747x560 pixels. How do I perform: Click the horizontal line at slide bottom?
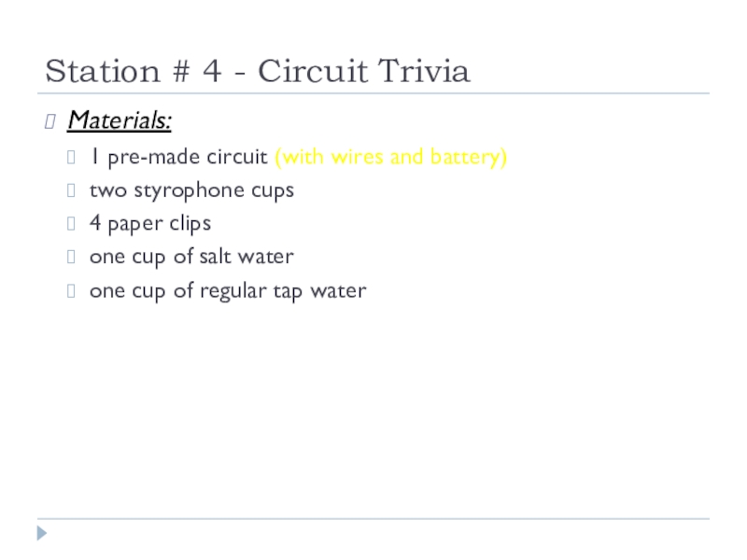point(373,519)
